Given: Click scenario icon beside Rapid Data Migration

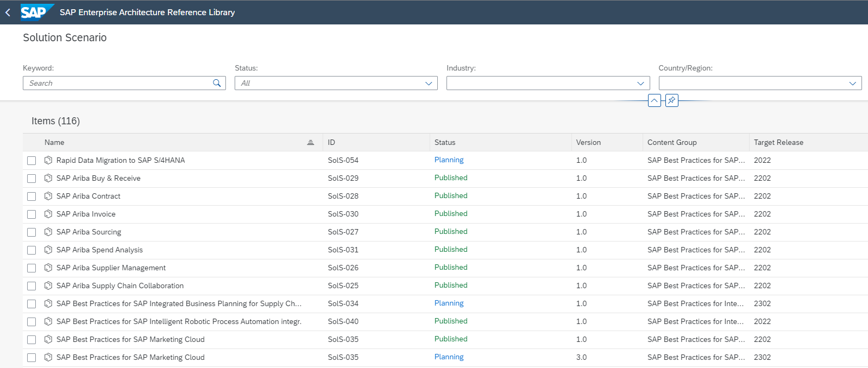Looking at the screenshot, I should pos(48,160).
